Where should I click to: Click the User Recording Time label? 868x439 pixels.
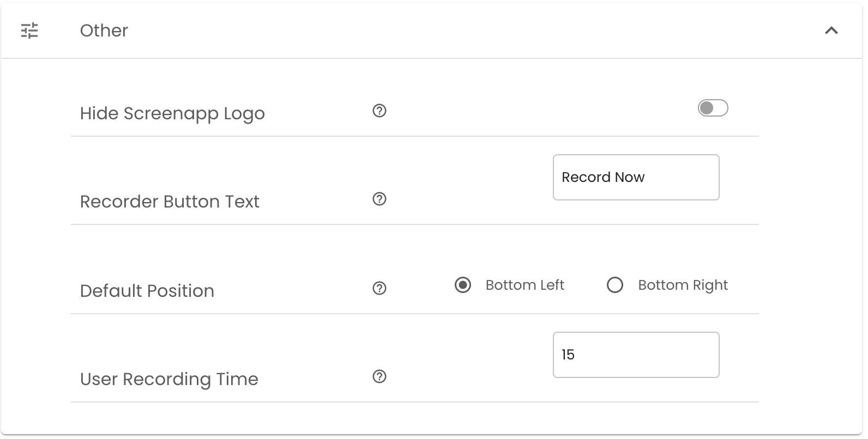(169, 379)
